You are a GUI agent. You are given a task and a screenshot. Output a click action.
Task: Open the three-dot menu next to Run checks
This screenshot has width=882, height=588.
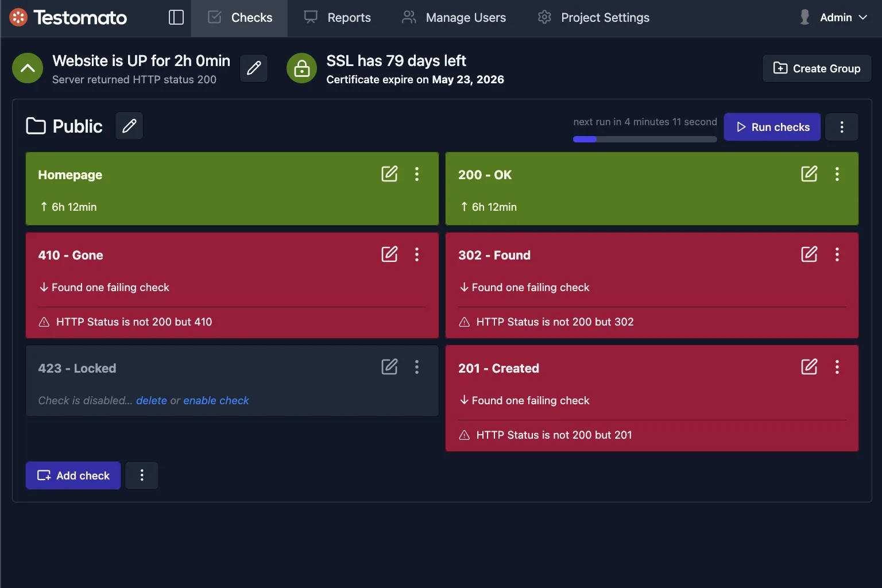tap(842, 127)
